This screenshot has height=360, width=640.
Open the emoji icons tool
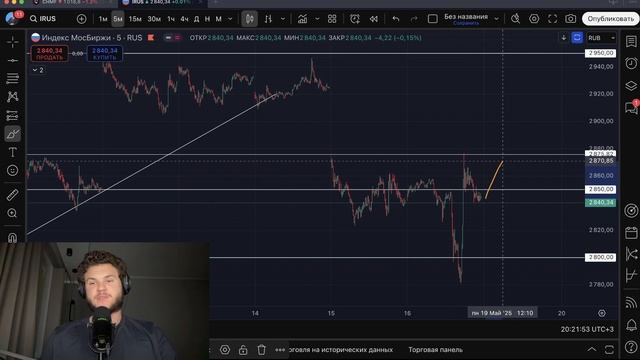pyautogui.click(x=13, y=170)
